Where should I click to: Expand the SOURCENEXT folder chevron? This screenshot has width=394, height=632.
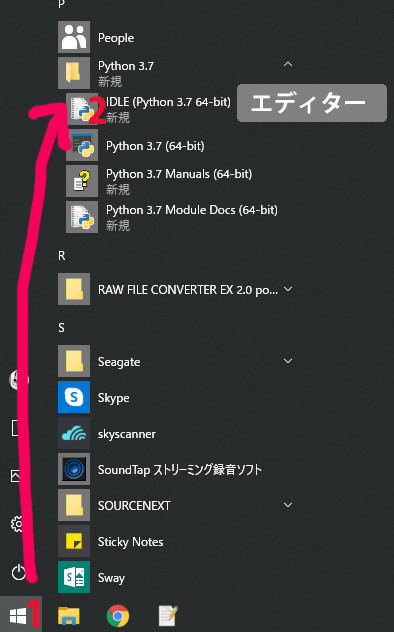click(x=288, y=505)
